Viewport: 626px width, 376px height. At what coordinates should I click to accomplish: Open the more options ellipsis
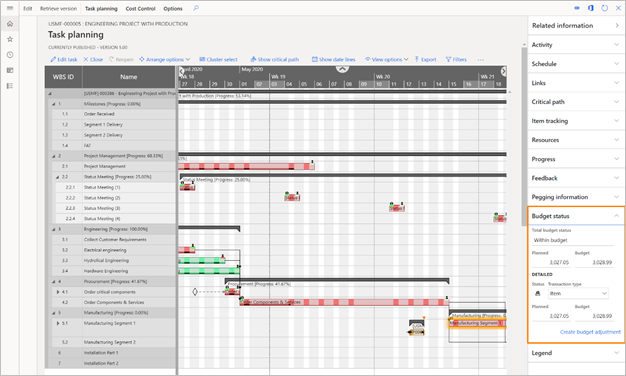pos(481,59)
